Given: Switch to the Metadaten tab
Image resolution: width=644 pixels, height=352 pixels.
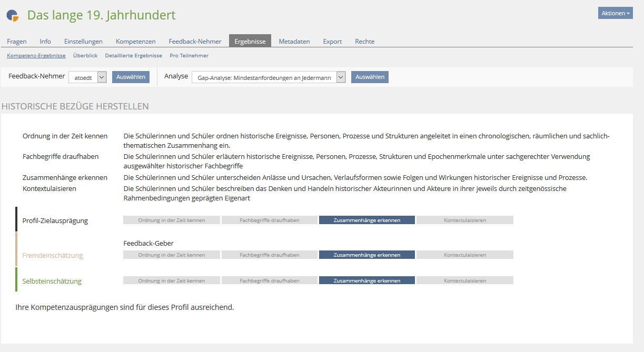Looking at the screenshot, I should [x=294, y=42].
